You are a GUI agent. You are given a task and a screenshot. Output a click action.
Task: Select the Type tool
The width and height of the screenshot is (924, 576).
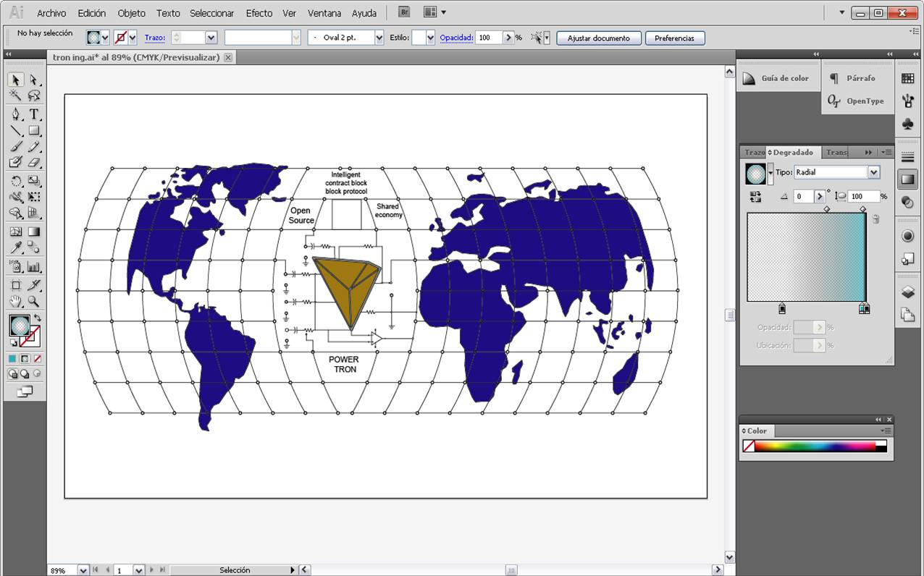pyautogui.click(x=34, y=114)
